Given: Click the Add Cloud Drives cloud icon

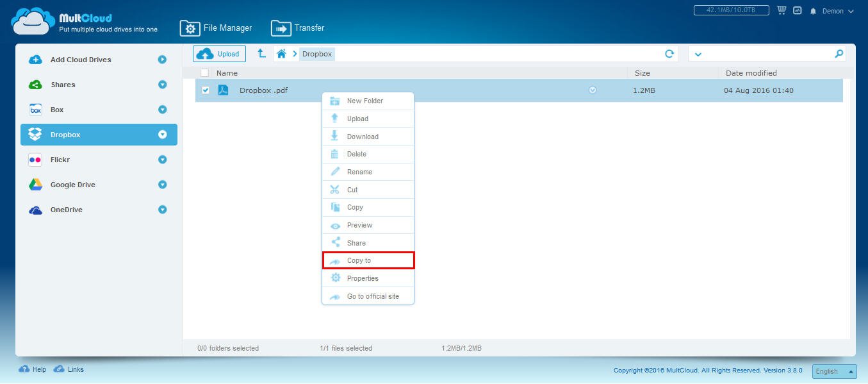Looking at the screenshot, I should pyautogui.click(x=36, y=60).
